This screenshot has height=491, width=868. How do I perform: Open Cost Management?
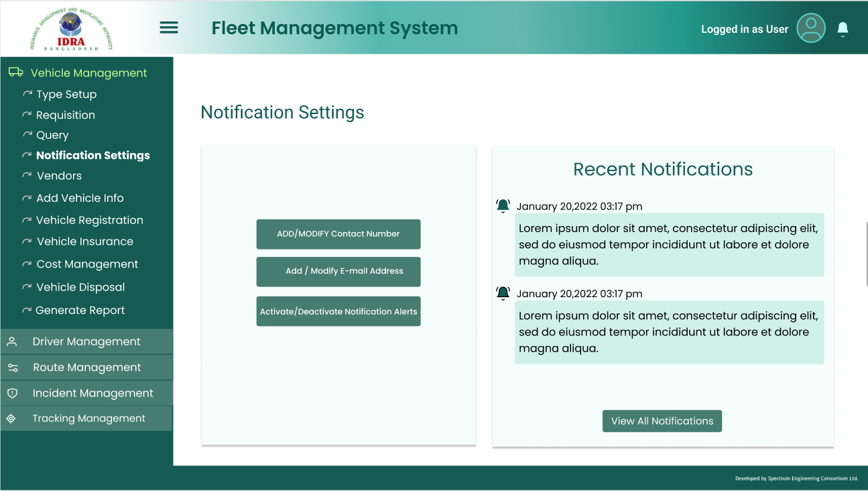tap(87, 264)
